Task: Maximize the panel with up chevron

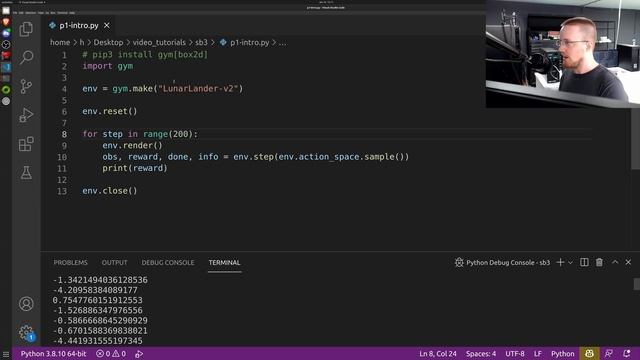Action: (615, 262)
